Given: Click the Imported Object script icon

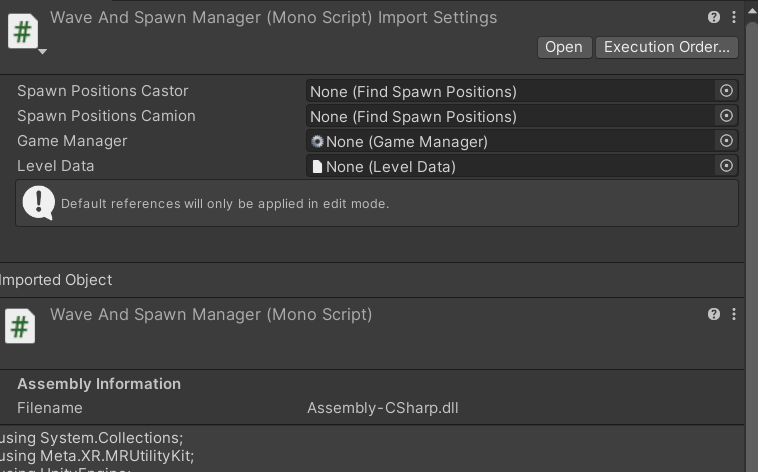Looking at the screenshot, I should 21,327.
